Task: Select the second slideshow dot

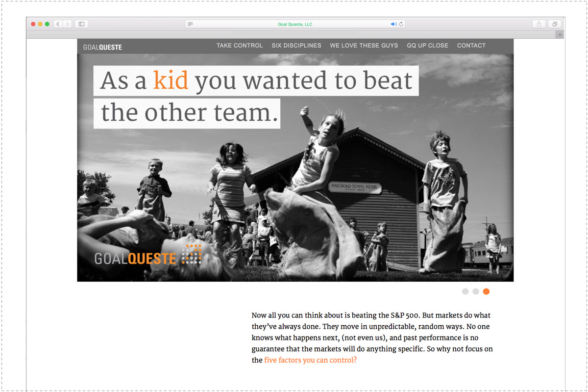Action: [476, 291]
